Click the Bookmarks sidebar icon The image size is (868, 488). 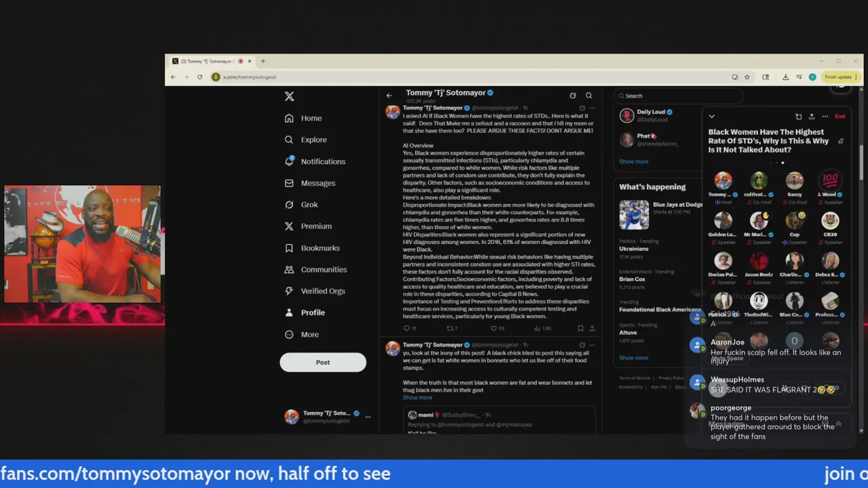tap(289, 248)
